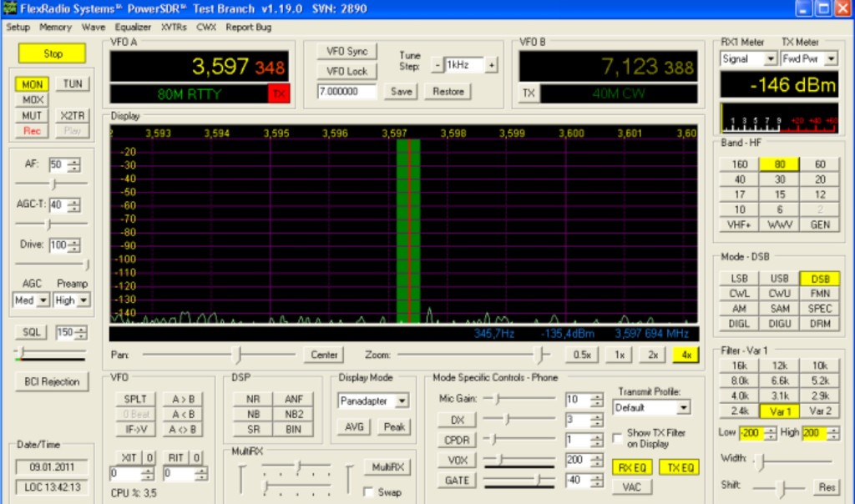Expand the Transmit Profile dropdown

[684, 408]
